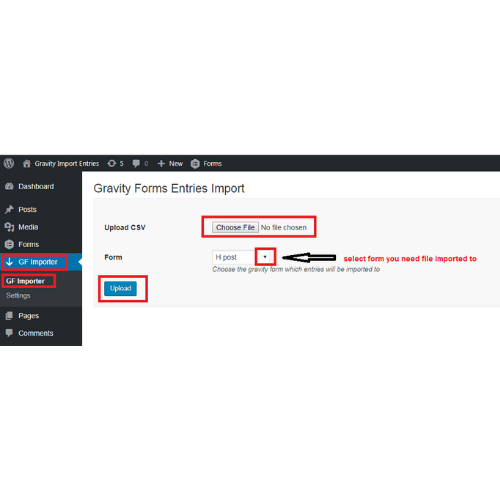
Task: Click the blue Upload button
Action: pyautogui.click(x=120, y=288)
